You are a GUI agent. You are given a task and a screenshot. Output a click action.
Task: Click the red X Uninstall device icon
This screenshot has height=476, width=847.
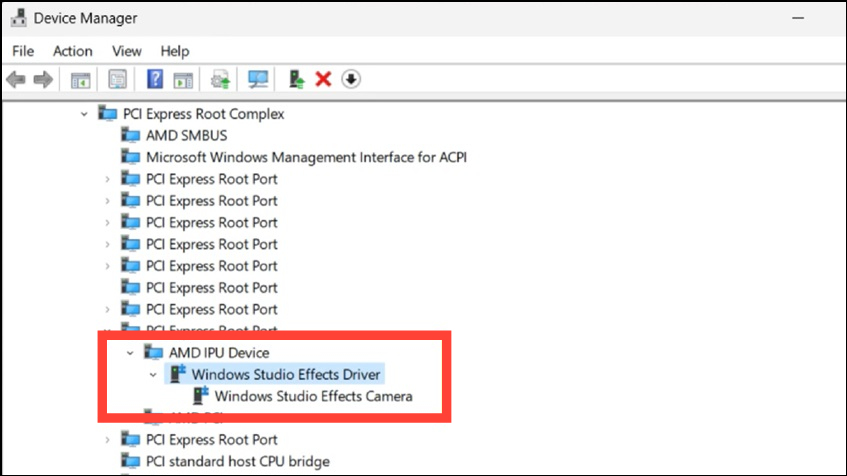323,79
